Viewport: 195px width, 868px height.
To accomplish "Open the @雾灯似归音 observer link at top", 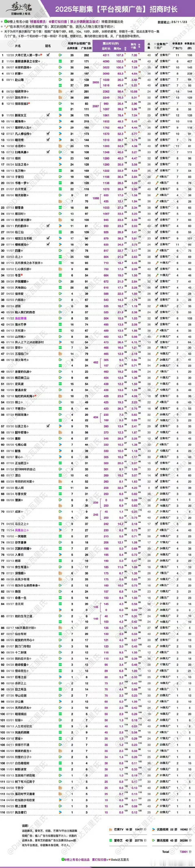I will pos(58,21).
